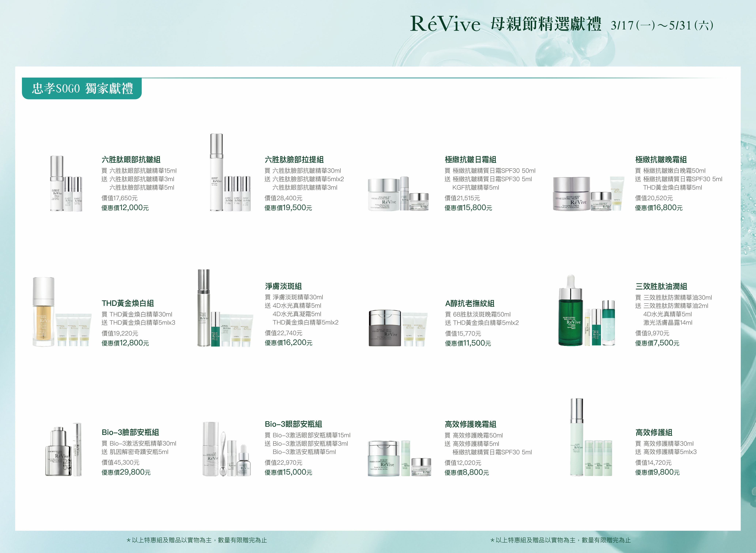
Task: Click price 優惠價7,500元
Action: pyautogui.click(x=657, y=343)
